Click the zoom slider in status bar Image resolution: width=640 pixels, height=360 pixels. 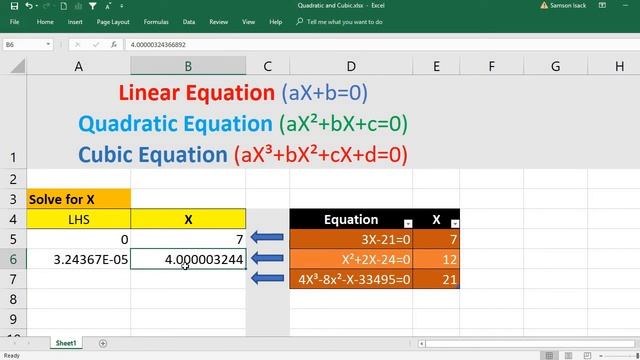pyautogui.click(x=622, y=356)
